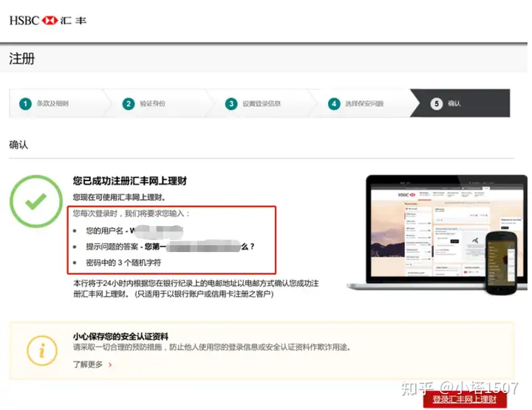Click the 您现在可使用汇丰网上理财 text
Screen dimensions: 532x410
coord(120,197)
